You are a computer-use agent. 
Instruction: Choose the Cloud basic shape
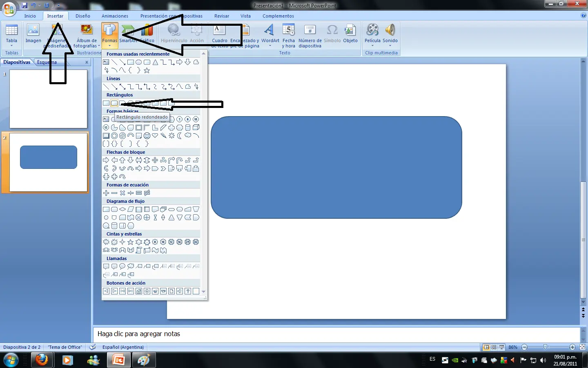point(188,136)
